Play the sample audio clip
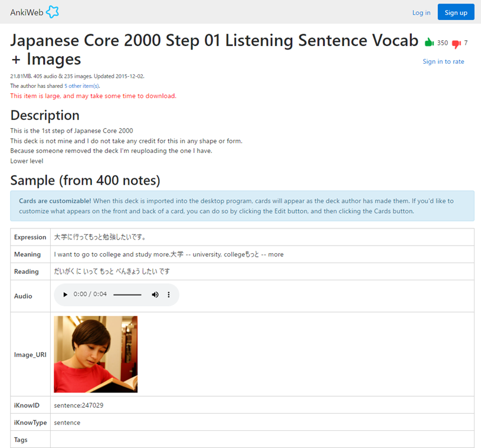This screenshot has height=448, width=481. tap(65, 295)
